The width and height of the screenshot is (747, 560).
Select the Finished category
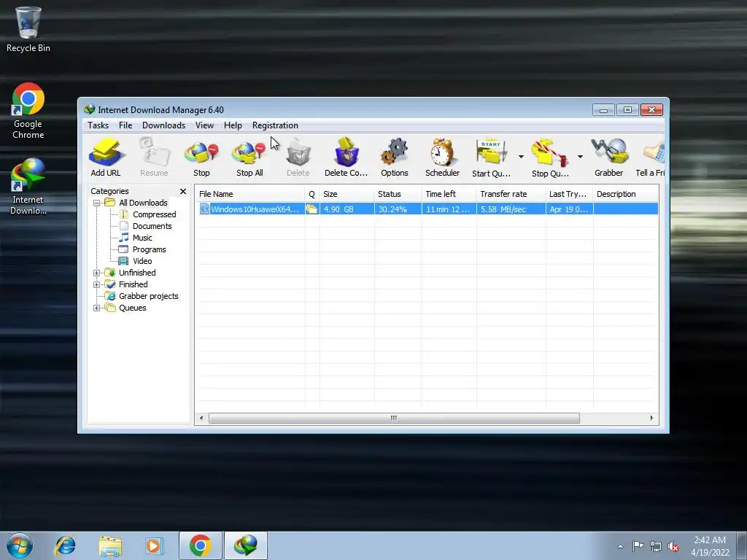click(x=133, y=284)
